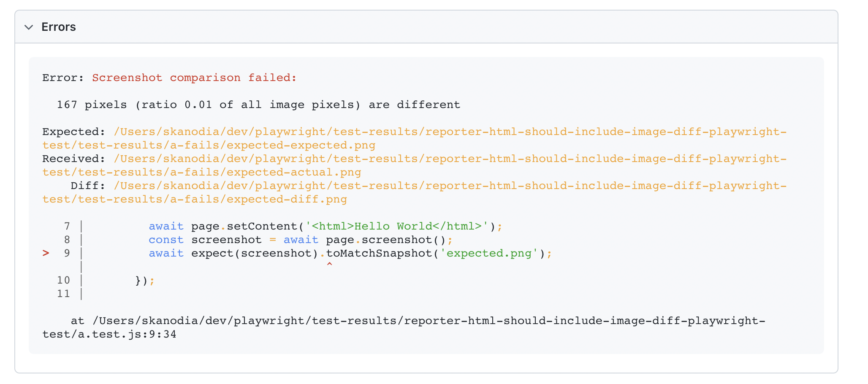Click the Errors section header title
The width and height of the screenshot is (868, 384).
click(x=59, y=27)
